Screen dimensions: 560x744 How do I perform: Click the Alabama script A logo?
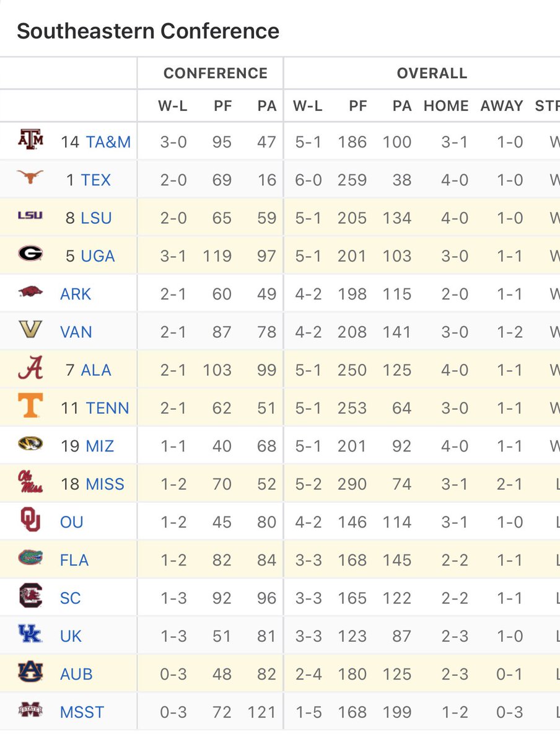click(x=30, y=369)
